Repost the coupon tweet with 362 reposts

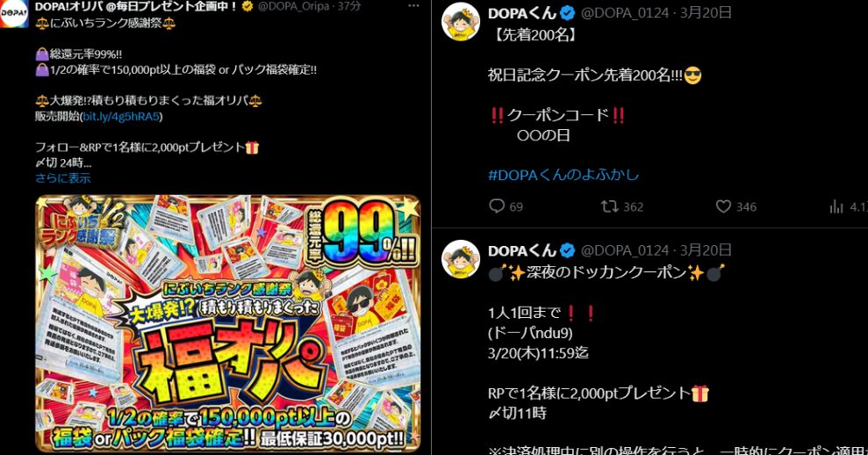click(x=609, y=206)
